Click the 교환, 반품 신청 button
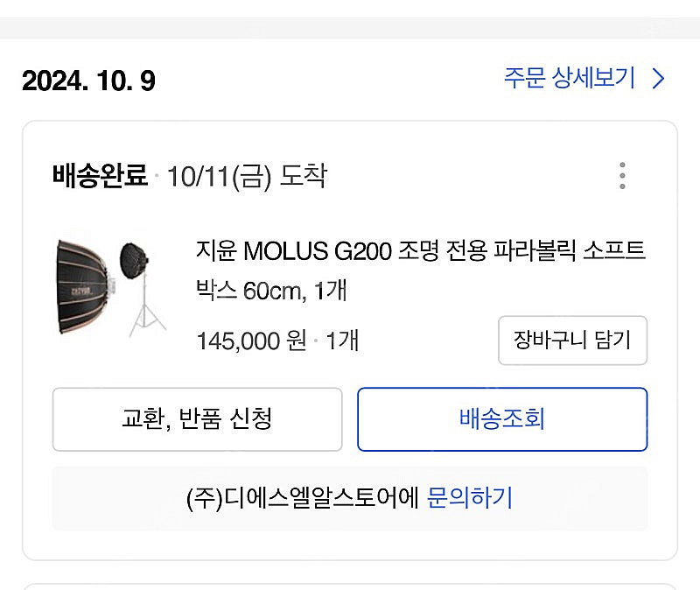Screen dimensions: 700x590 coord(197,418)
